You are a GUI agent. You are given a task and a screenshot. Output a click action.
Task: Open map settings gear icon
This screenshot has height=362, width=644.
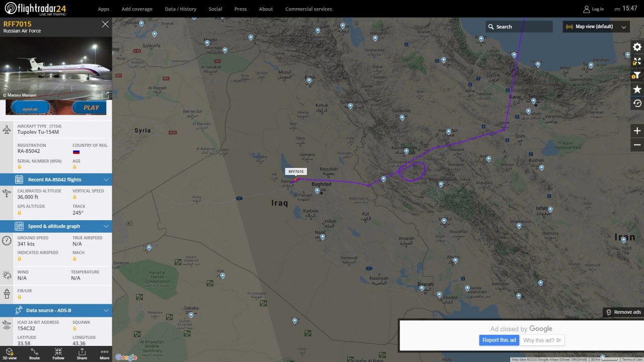(x=637, y=47)
